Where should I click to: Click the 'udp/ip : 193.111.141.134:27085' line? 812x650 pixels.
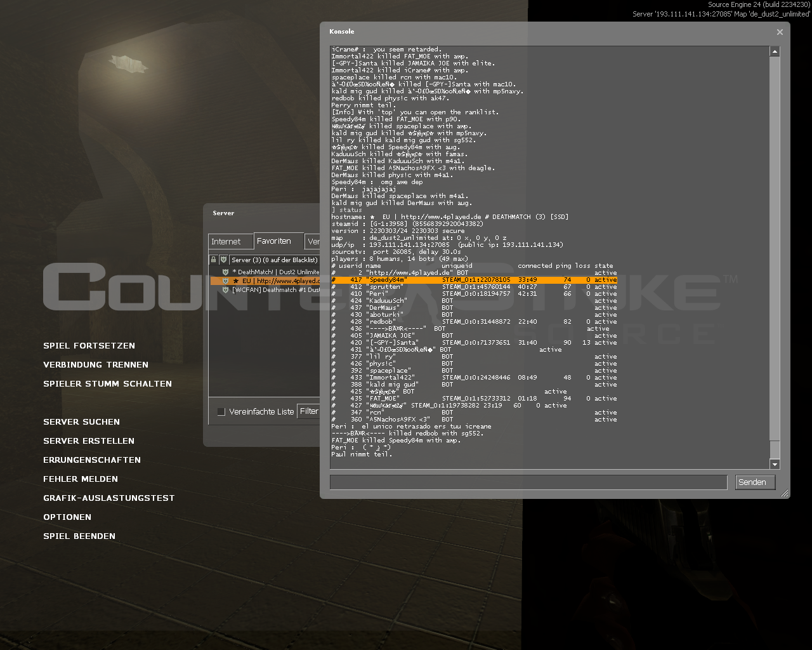click(x=447, y=245)
